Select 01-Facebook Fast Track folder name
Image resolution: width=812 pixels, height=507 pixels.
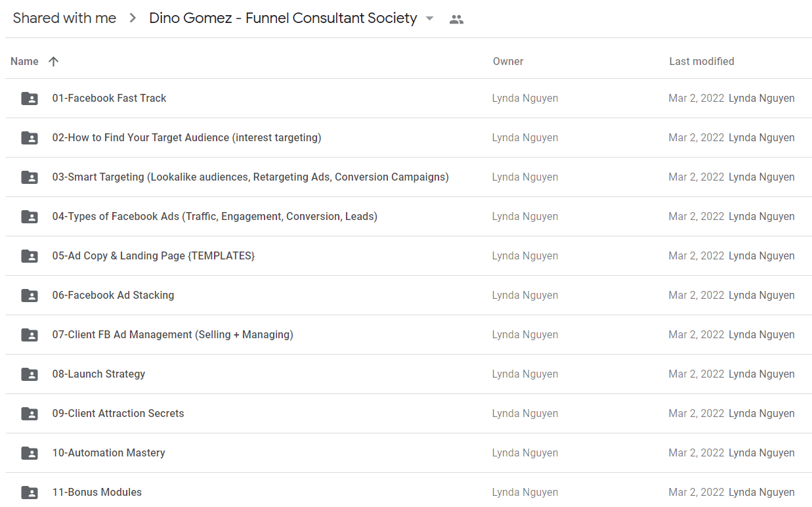[x=110, y=98]
